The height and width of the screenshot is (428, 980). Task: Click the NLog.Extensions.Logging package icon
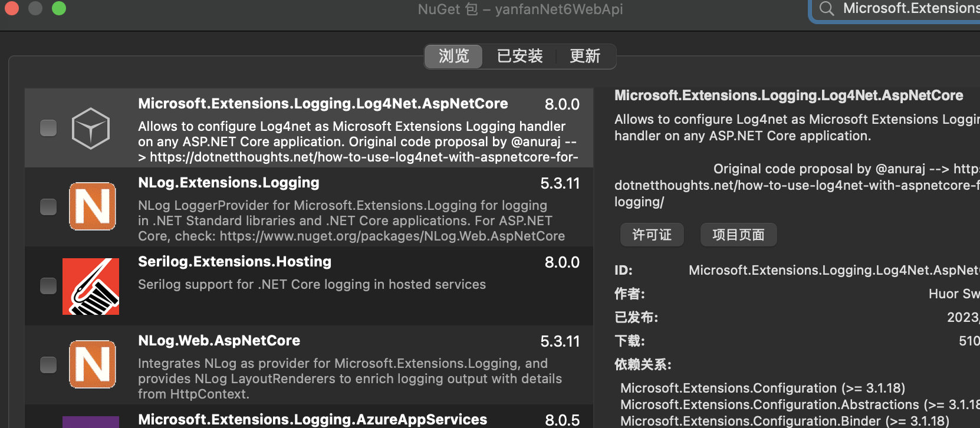tap(93, 206)
